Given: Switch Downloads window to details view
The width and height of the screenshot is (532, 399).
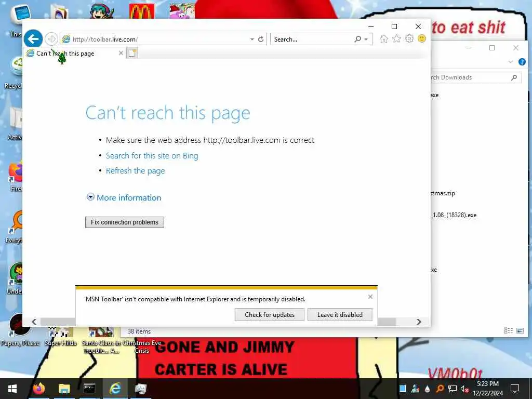Looking at the screenshot, I should (508, 330).
